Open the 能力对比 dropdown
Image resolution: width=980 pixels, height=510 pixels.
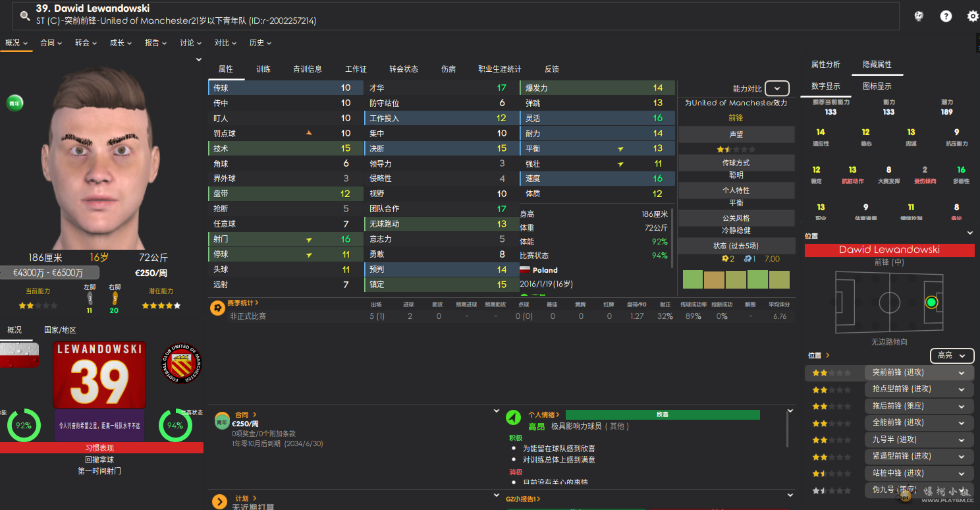[x=777, y=88]
